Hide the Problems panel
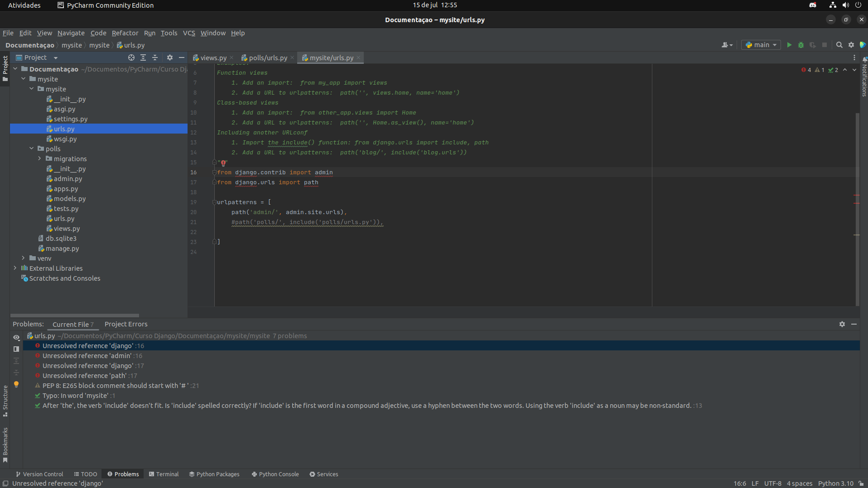868x488 pixels. click(854, 324)
